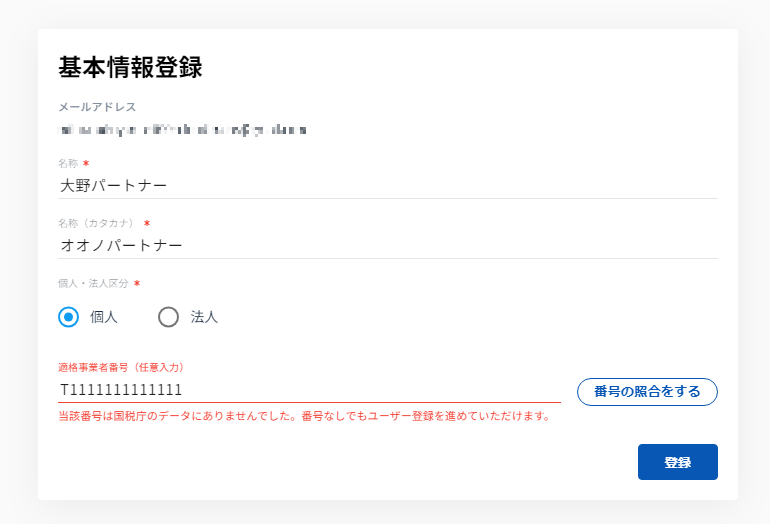The image size is (770, 524).
Task: Click the 名称（カタカナ） field label
Action: [96, 223]
